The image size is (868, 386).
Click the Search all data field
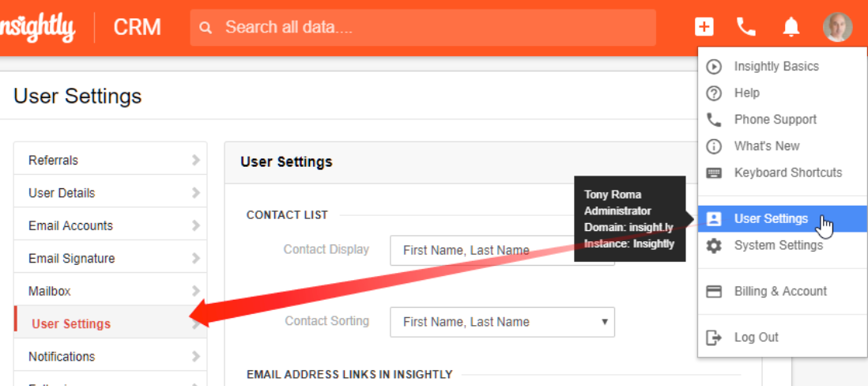[423, 27]
